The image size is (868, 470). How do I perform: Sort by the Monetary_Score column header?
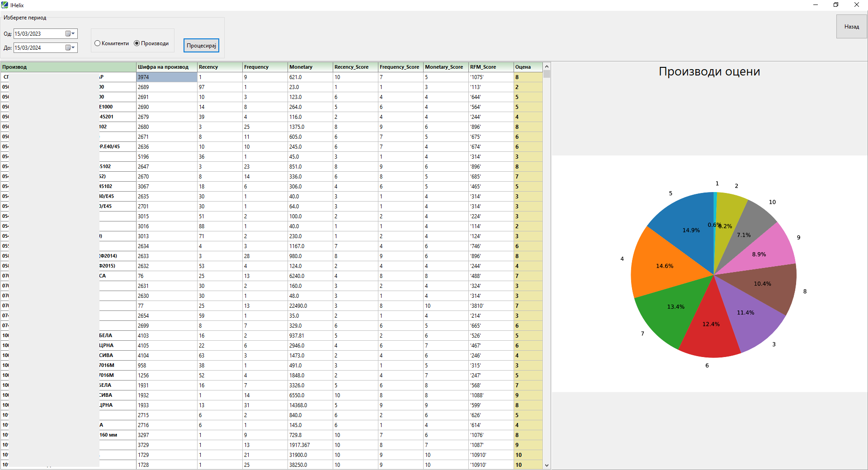(446, 67)
